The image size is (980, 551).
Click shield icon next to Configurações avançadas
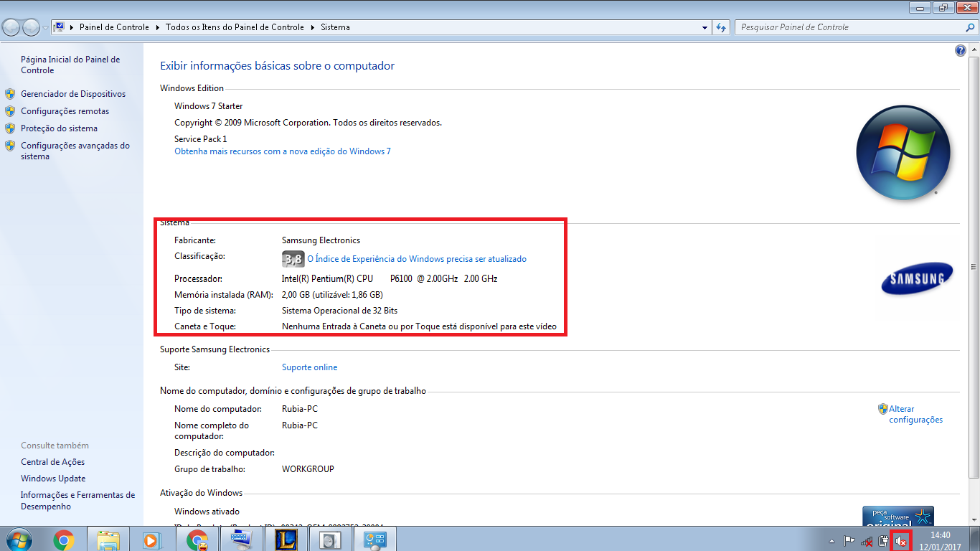(x=10, y=146)
